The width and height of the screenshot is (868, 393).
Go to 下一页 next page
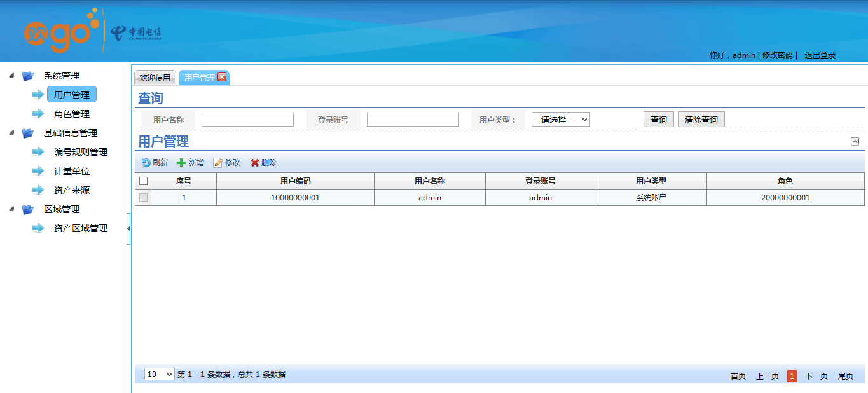point(816,376)
